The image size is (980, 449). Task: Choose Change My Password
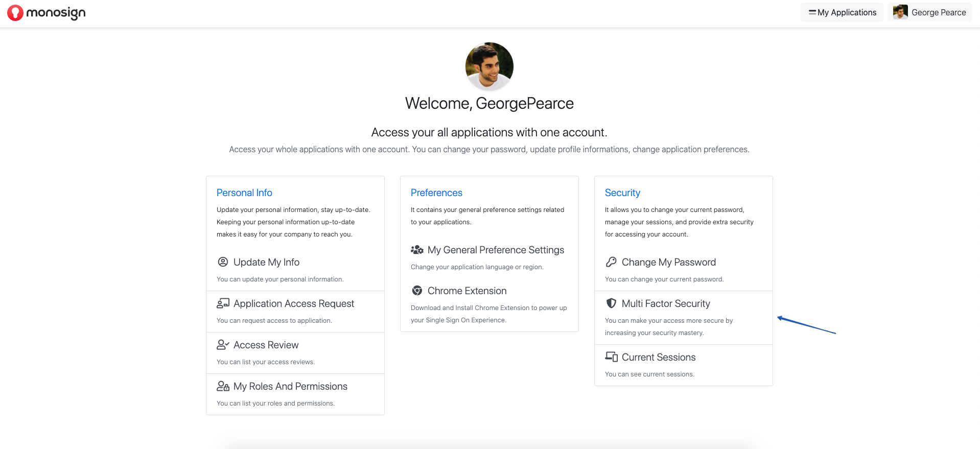click(x=669, y=262)
